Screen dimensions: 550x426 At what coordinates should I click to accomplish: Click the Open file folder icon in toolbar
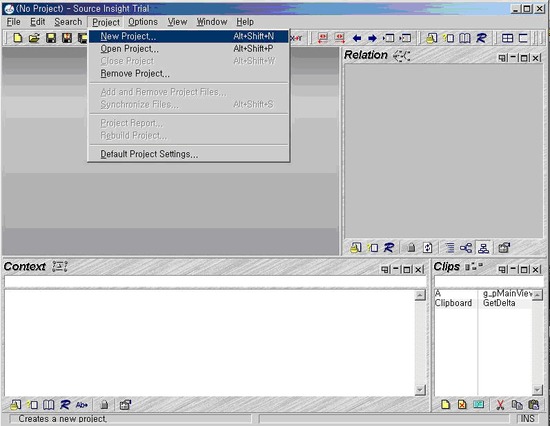click(34, 38)
